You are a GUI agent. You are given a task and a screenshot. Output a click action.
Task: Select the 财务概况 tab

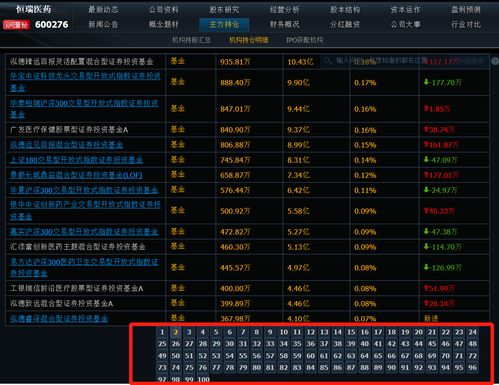pos(284,24)
